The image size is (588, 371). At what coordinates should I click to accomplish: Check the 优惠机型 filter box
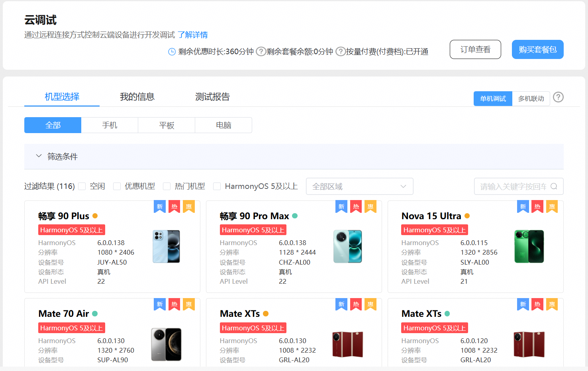click(x=117, y=186)
